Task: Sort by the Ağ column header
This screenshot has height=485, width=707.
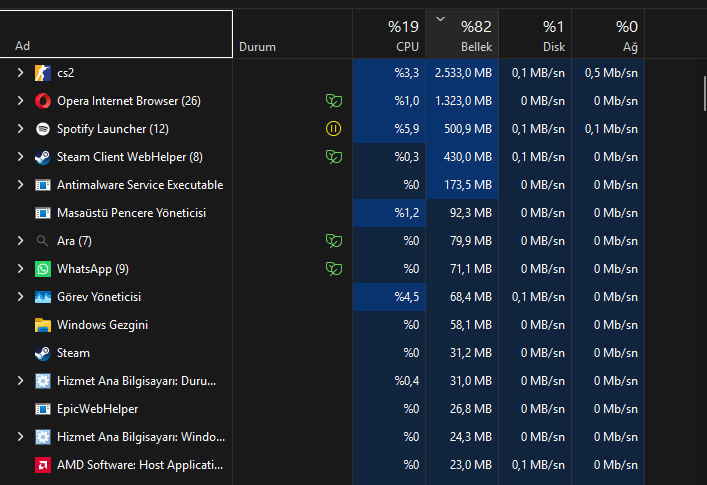Action: click(x=608, y=34)
